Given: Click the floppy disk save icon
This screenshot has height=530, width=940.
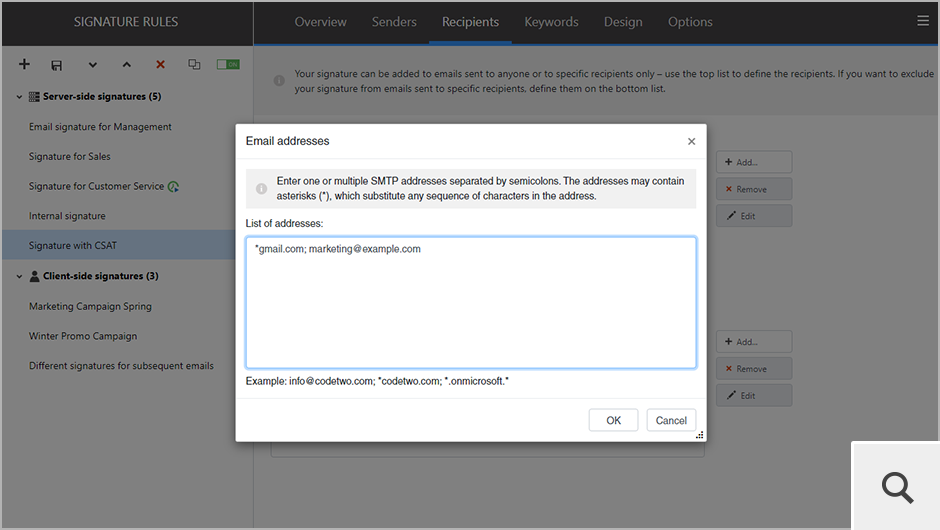Looking at the screenshot, I should (x=57, y=65).
